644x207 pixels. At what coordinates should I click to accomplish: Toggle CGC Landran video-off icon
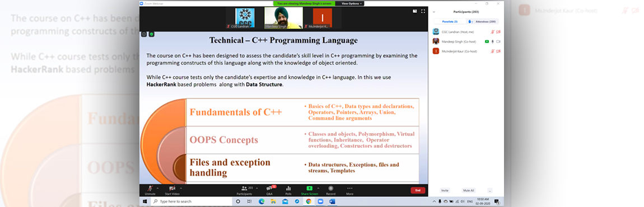point(498,32)
